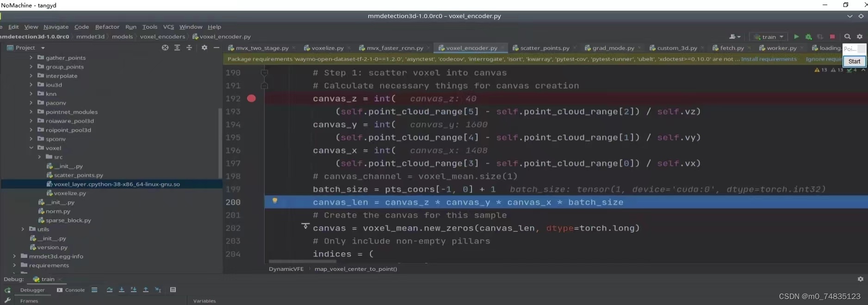The width and height of the screenshot is (868, 305).
Task: Select Opened File target icon in Project panel
Action: coord(165,48)
